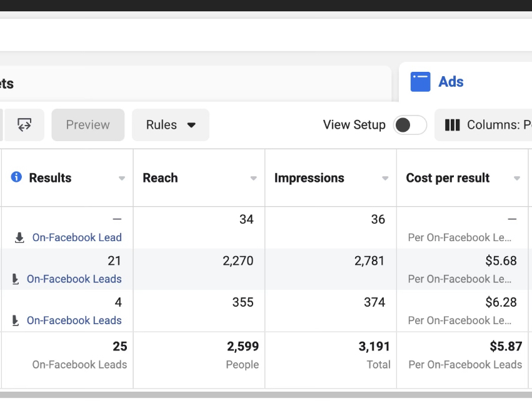Expand the Impressions column dropdown arrow
Viewport: 532px width, 406px height.
(x=385, y=179)
